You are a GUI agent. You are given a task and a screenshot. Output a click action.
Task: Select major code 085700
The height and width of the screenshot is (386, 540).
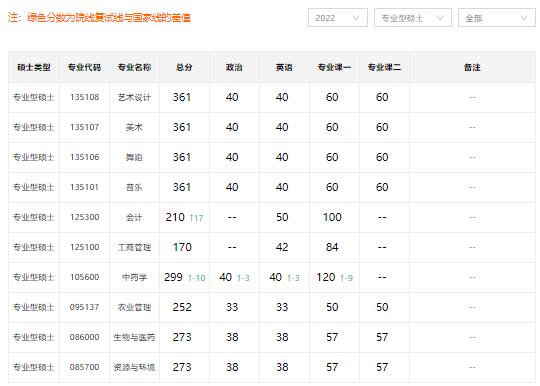tap(84, 367)
